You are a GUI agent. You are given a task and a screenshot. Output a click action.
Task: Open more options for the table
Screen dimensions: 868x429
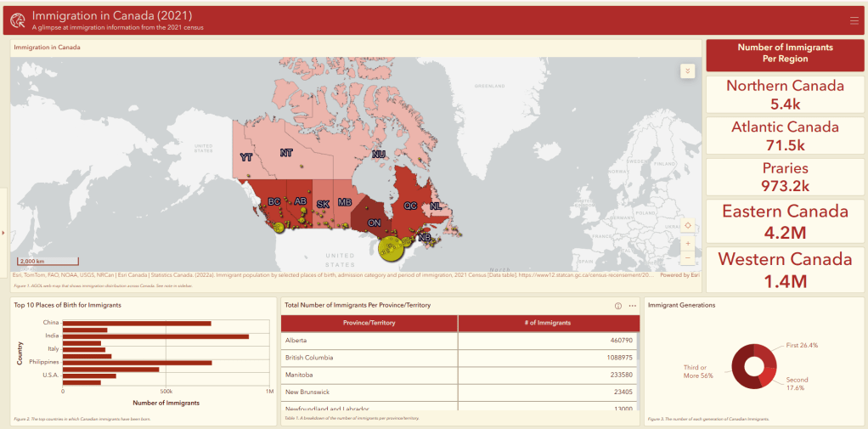click(632, 305)
